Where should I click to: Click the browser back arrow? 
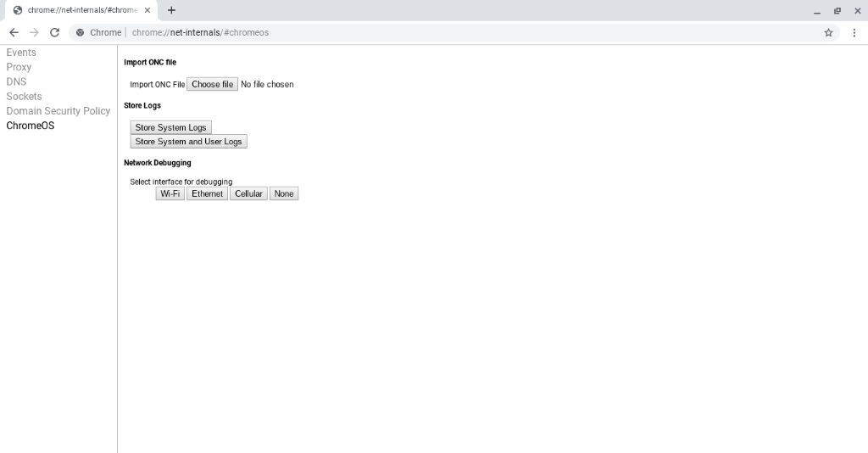(14, 32)
